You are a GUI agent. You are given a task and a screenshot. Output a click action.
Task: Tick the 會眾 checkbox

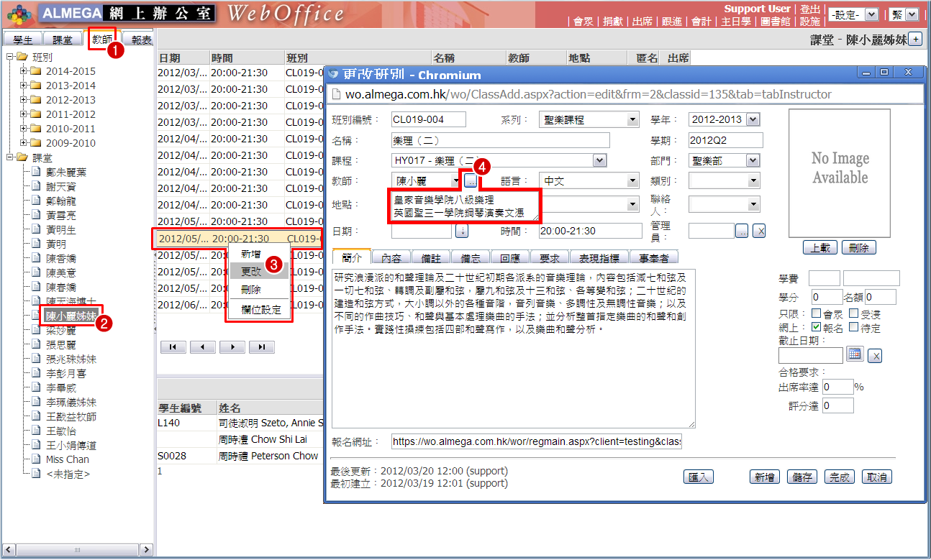pos(816,313)
